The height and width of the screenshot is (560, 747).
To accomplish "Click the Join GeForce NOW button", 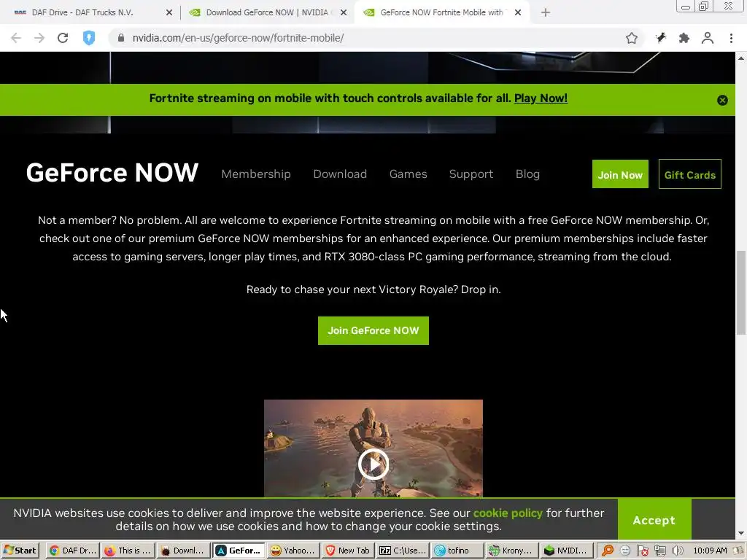I will tap(373, 330).
